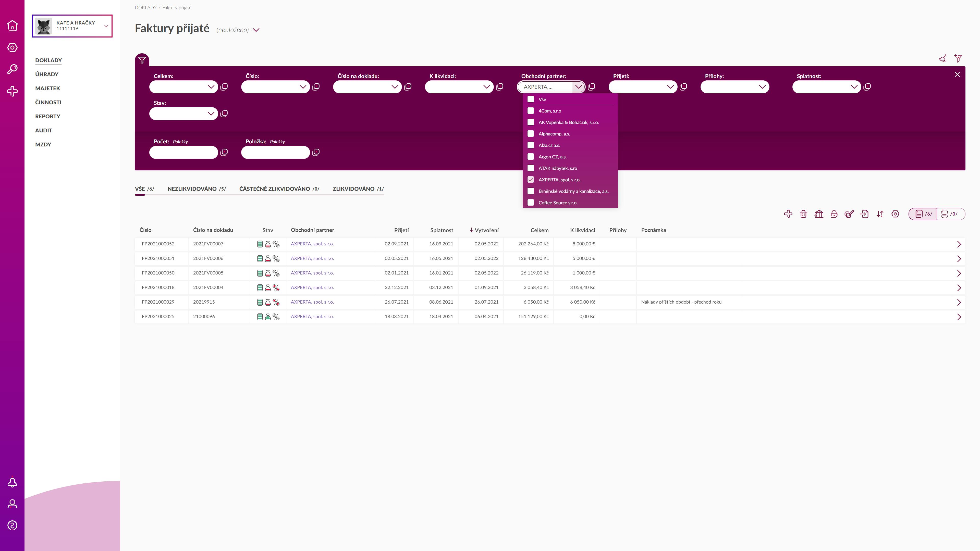Switch to the NEZLIKVIDOVÁNO /5/ tab

[196, 189]
